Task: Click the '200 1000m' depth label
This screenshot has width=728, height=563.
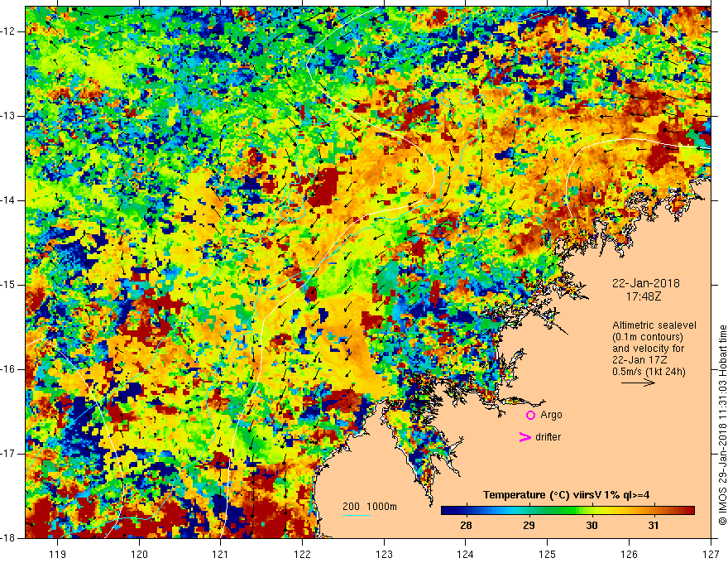Action: pyautogui.click(x=370, y=507)
